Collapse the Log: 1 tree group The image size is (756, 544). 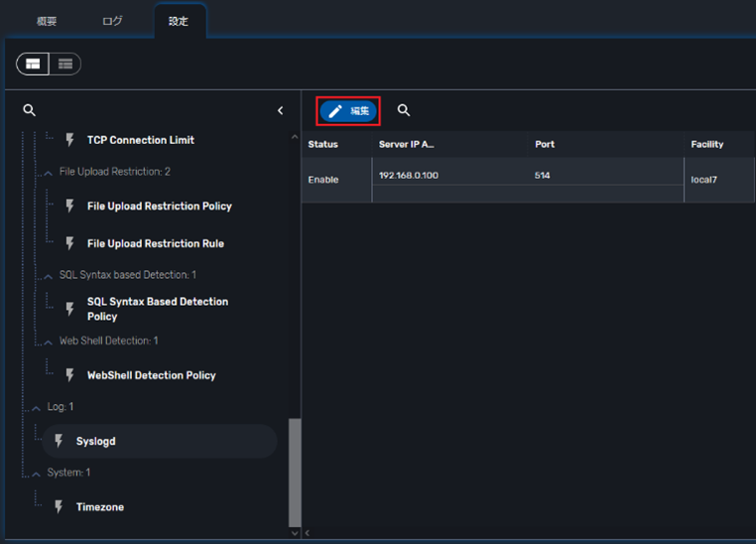tap(36, 408)
